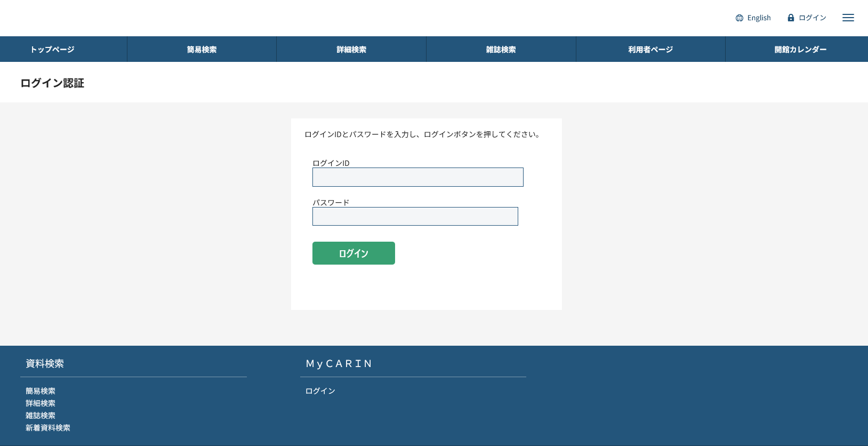Switch language to English

point(759,18)
